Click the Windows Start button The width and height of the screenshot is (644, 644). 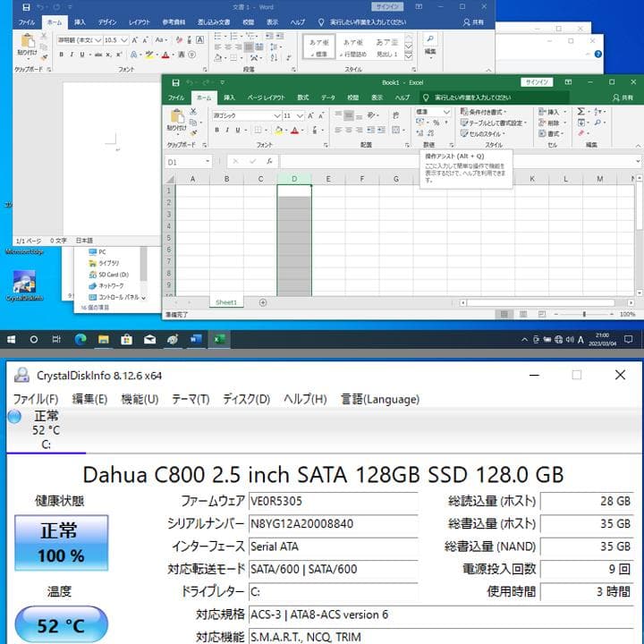pyautogui.click(x=11, y=339)
